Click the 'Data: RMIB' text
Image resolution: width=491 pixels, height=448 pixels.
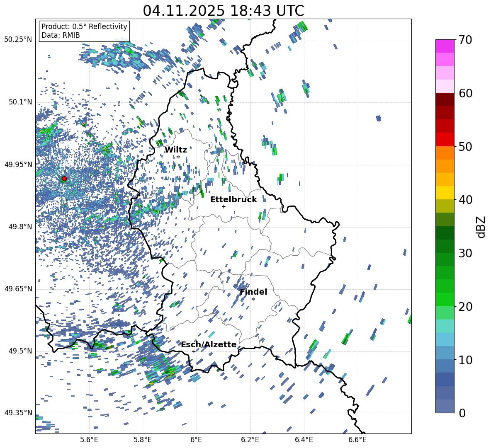tap(61, 35)
